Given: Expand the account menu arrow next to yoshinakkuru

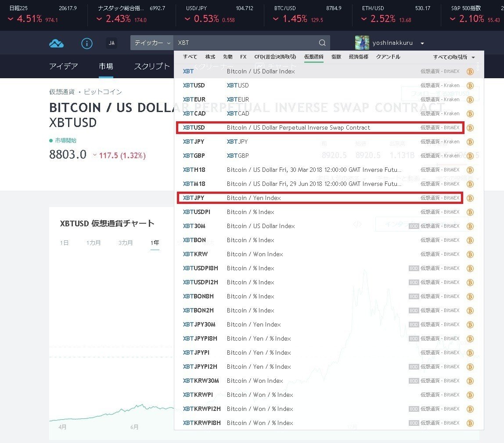Looking at the screenshot, I should coord(422,43).
